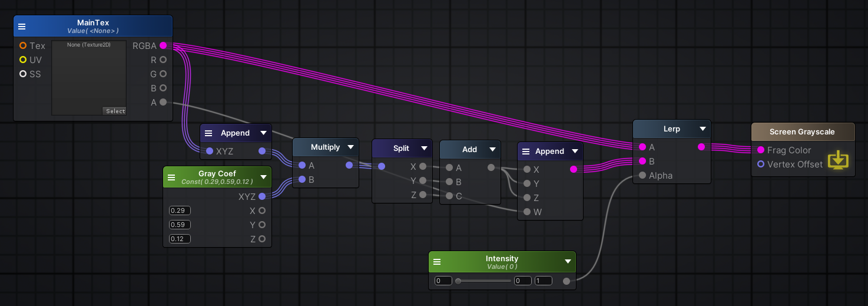Expand the Intensity node dropdown arrow

click(x=568, y=262)
